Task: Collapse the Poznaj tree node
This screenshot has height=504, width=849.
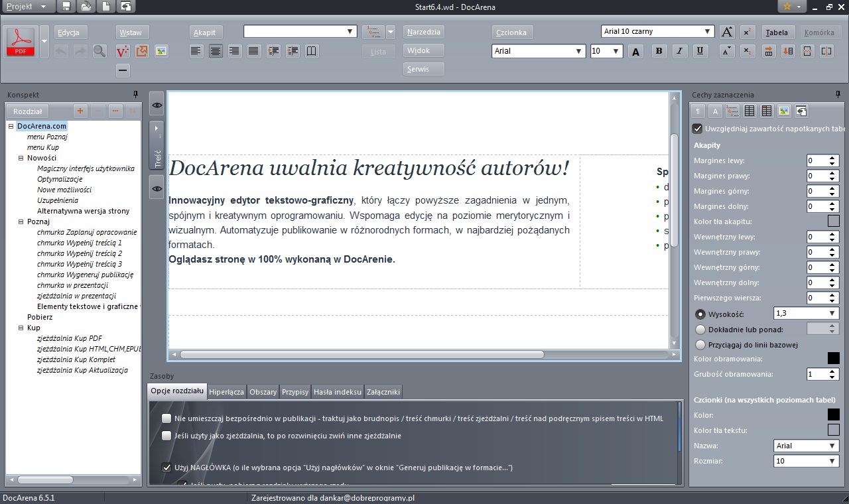Action: pyautogui.click(x=21, y=221)
